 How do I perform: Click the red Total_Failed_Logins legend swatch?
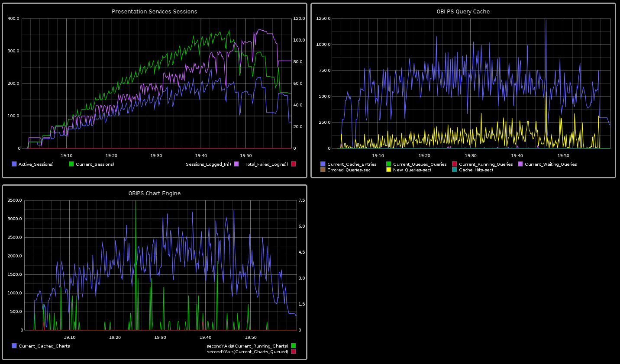pos(294,164)
